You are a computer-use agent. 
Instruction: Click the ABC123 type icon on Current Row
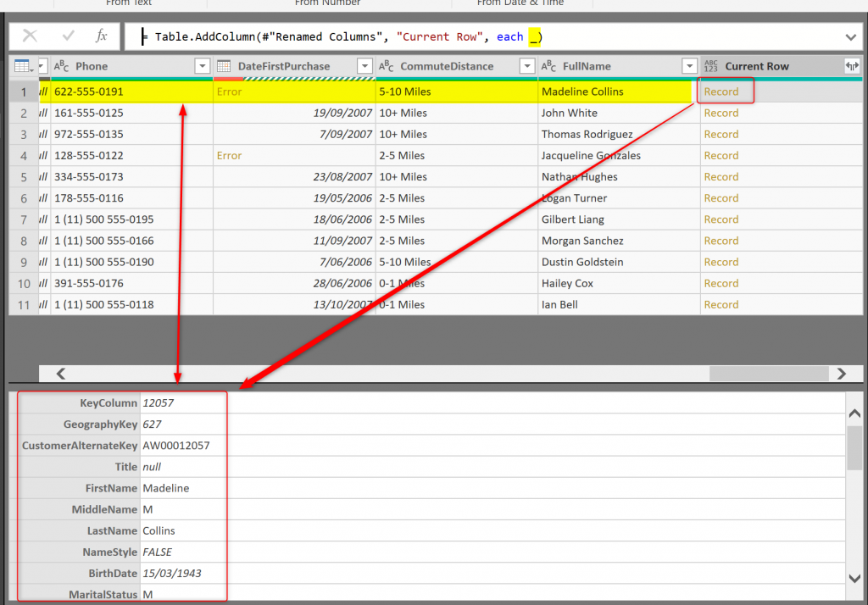711,66
